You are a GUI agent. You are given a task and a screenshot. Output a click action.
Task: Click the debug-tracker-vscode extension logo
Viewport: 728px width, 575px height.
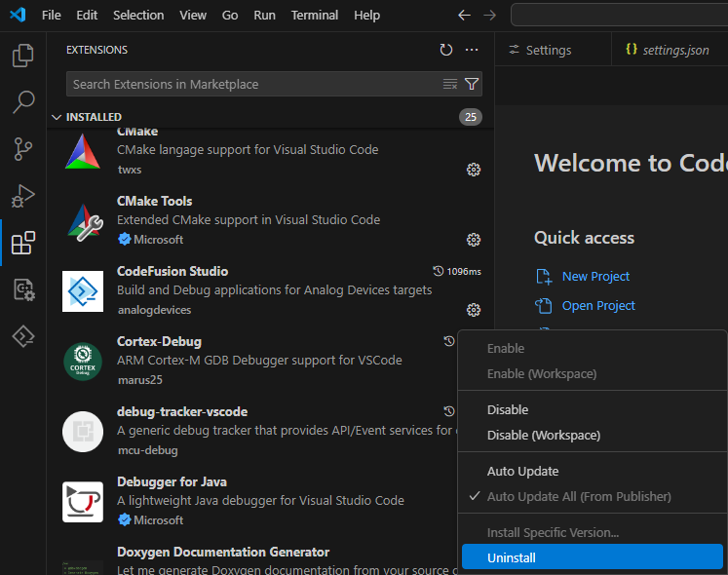tap(83, 432)
